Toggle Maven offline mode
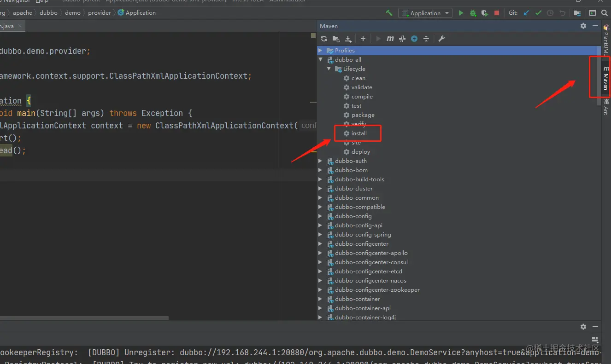The image size is (611, 364). point(402,39)
